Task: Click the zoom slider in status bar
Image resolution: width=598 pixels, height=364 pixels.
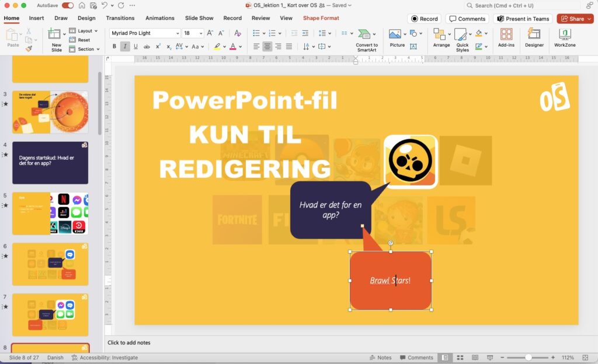Action: click(529, 358)
